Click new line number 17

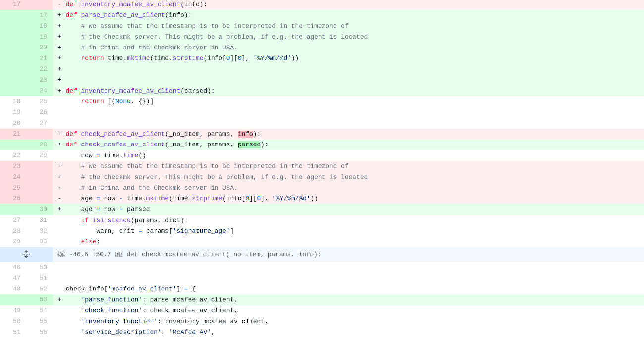coord(43,15)
